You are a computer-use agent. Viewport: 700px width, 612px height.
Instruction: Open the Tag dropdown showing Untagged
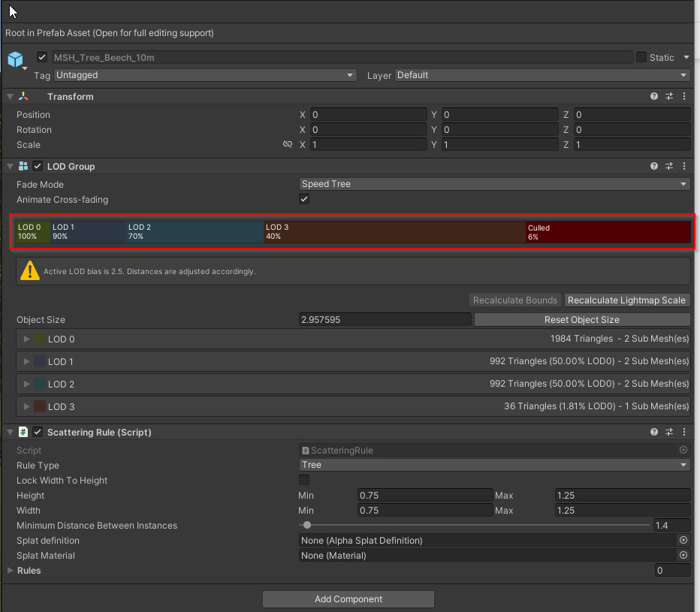point(204,75)
